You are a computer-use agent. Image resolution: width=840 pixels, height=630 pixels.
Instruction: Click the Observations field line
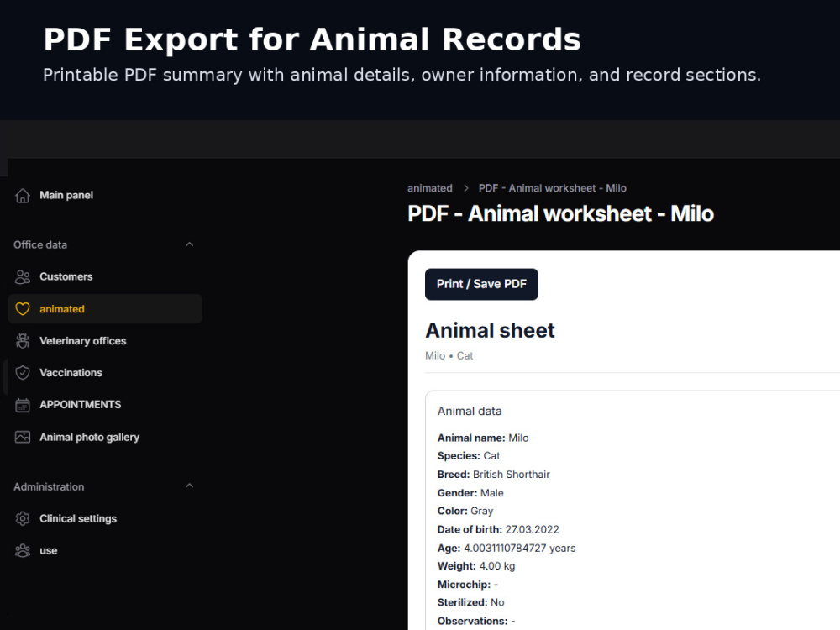(475, 621)
